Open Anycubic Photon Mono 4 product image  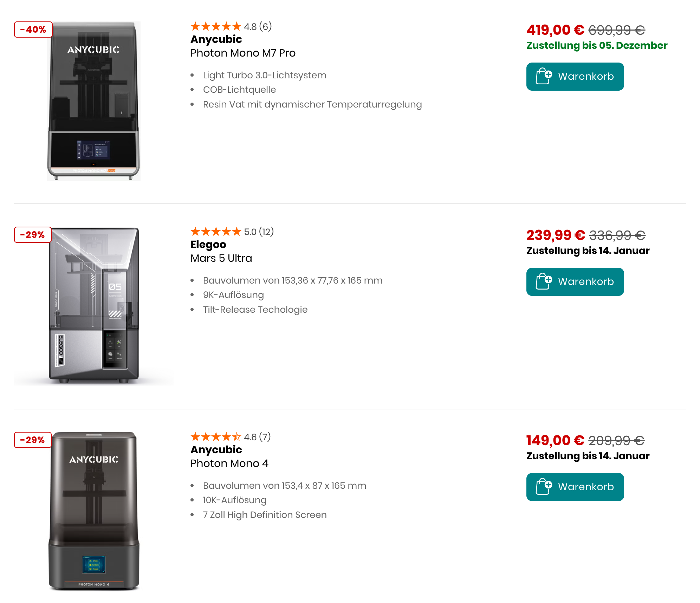(x=94, y=511)
